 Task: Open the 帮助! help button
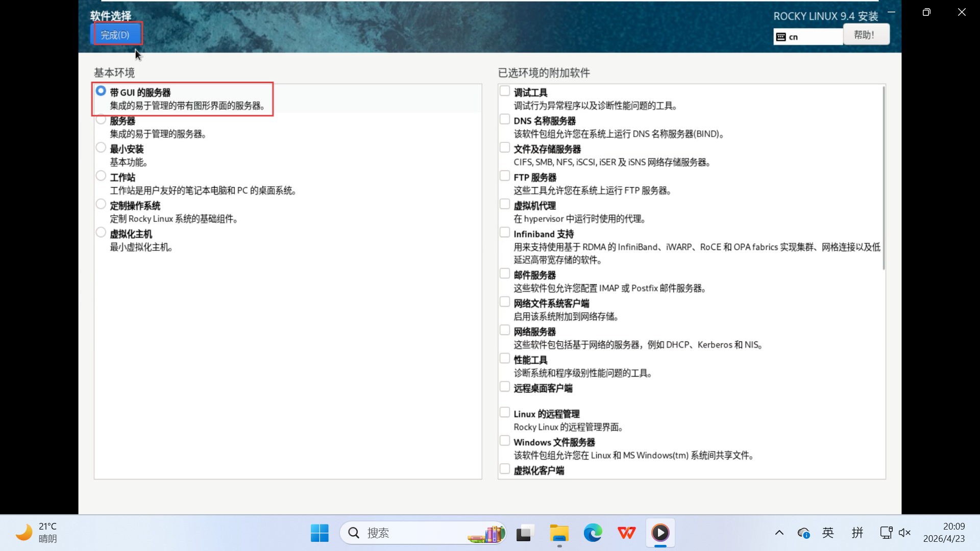[866, 35]
